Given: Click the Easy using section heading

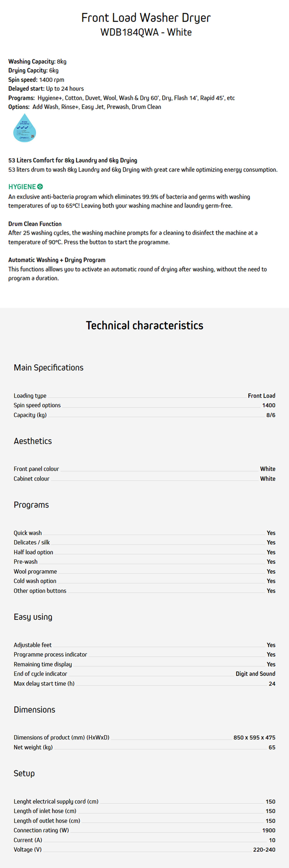Looking at the screenshot, I should [33, 617].
